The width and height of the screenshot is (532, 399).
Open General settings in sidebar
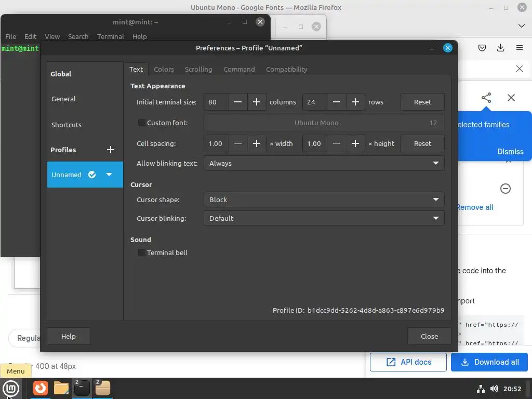coord(85,99)
